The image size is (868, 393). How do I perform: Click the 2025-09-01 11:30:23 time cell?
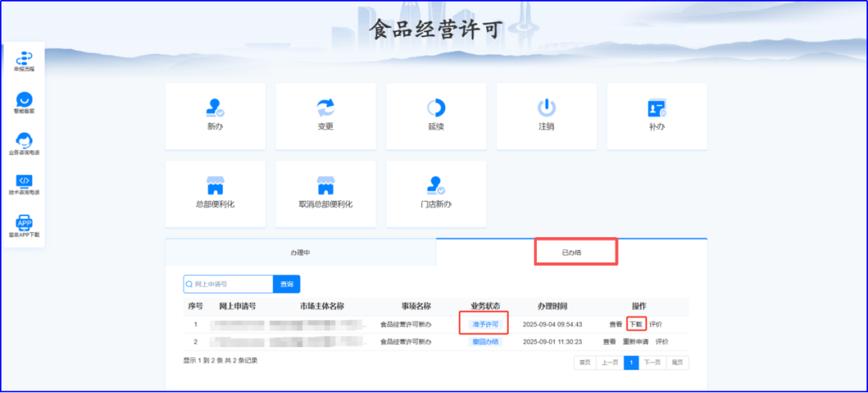(x=552, y=342)
